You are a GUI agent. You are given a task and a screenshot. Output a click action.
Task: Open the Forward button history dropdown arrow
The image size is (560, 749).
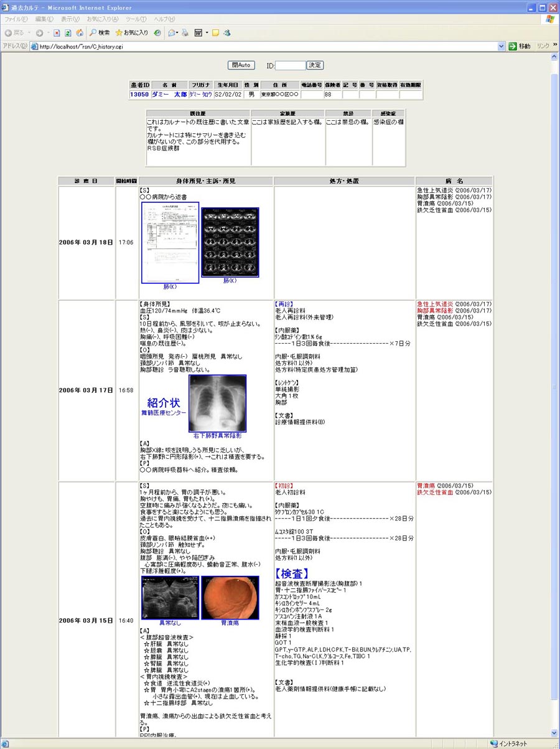point(47,32)
